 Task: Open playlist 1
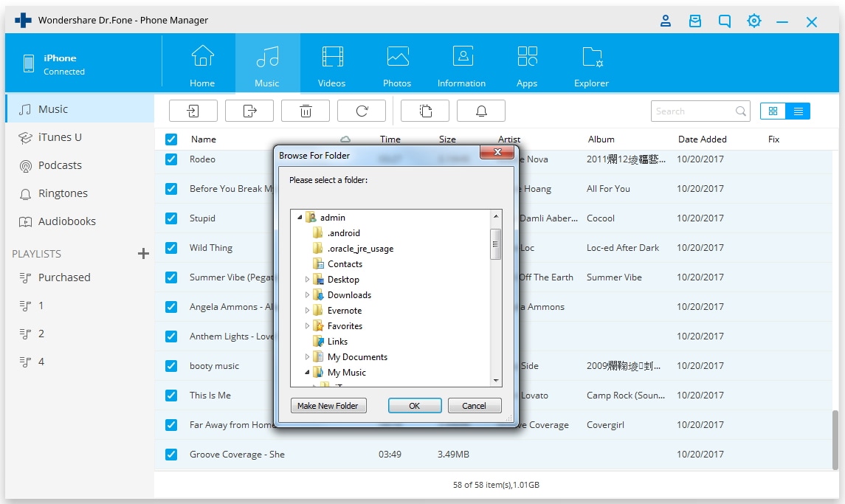(80, 305)
